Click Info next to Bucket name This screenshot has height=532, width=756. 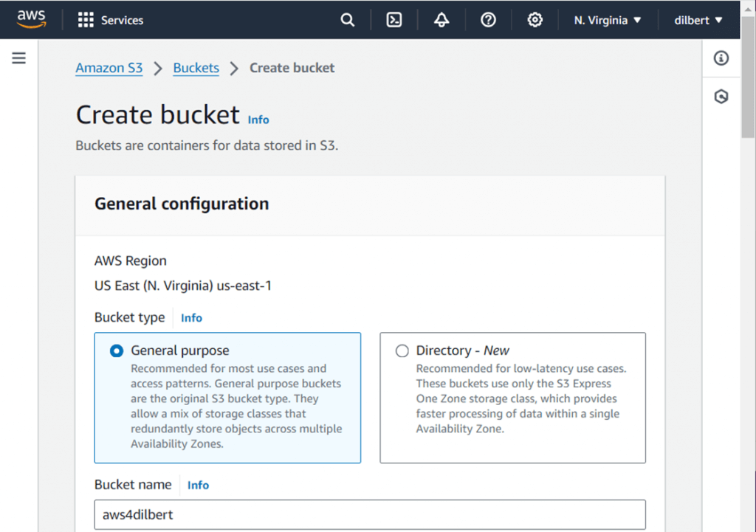(198, 485)
